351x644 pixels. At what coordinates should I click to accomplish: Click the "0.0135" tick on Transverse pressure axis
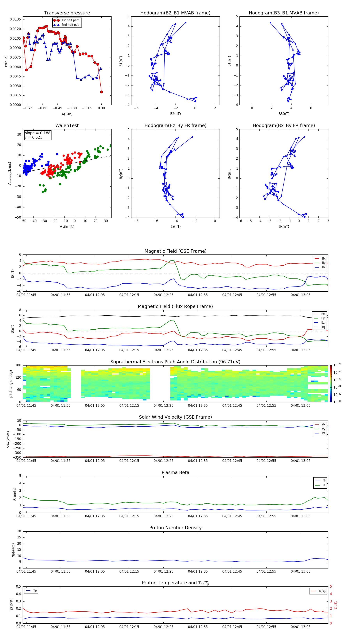point(15,20)
